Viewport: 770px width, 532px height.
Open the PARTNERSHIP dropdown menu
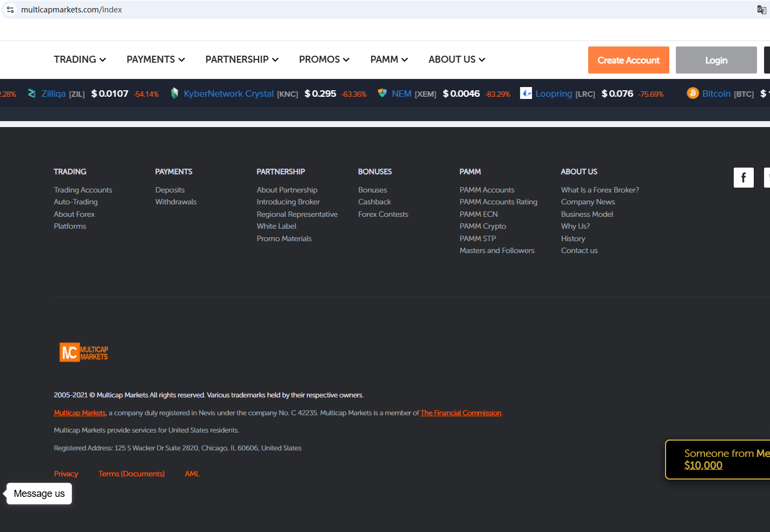[241, 59]
